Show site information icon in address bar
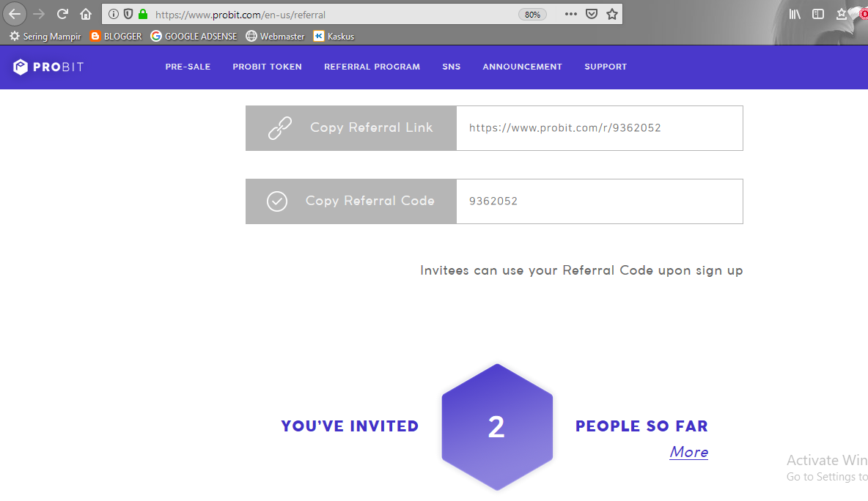The image size is (868, 501). coord(113,15)
